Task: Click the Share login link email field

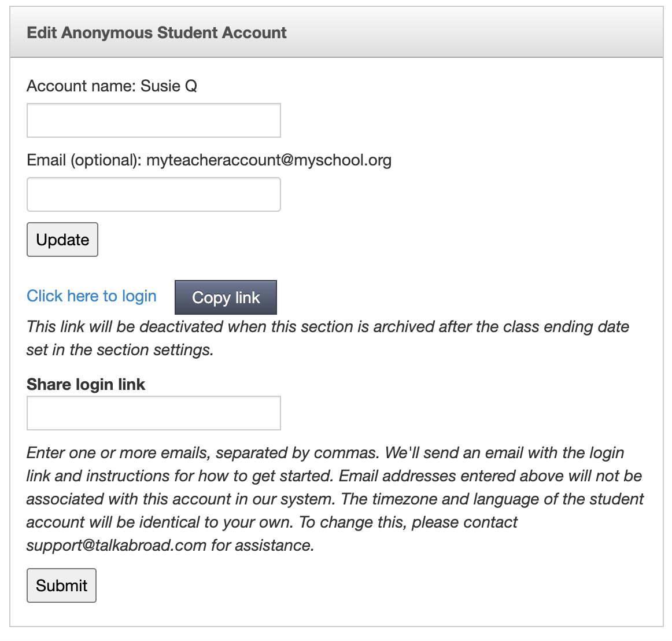Action: 153,413
